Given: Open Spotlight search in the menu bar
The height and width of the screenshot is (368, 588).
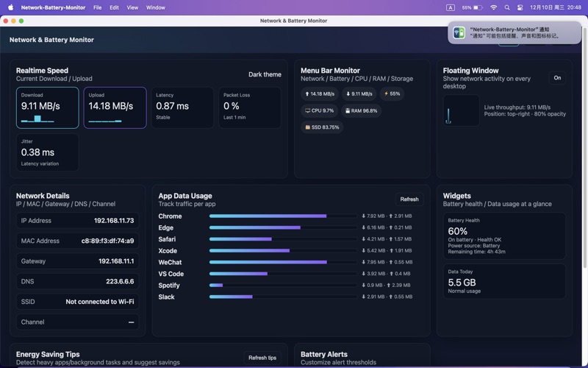Looking at the screenshot, I should 507,7.
